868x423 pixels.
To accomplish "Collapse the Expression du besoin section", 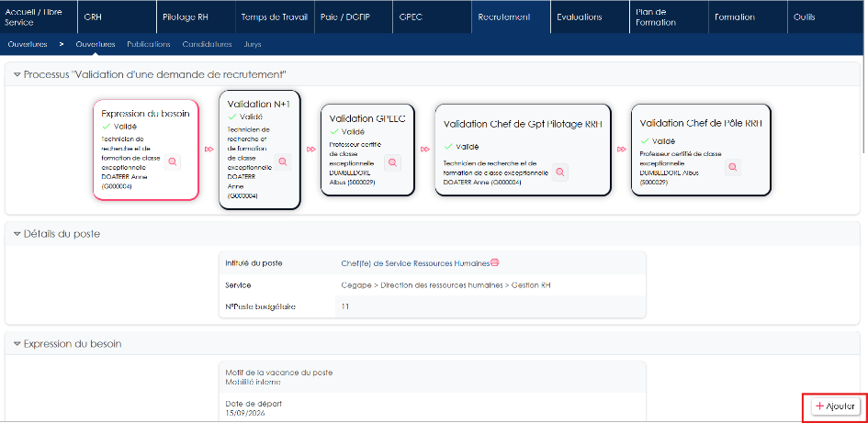I will point(17,344).
